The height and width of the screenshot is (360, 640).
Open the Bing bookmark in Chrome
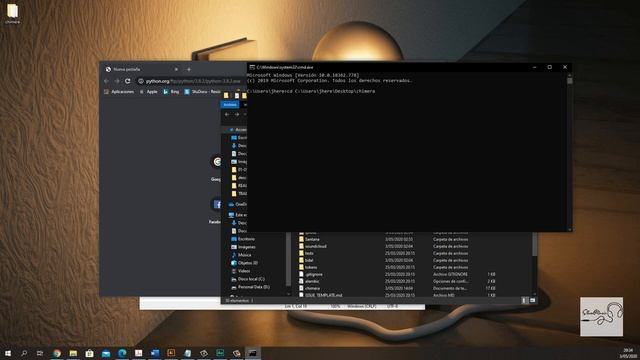click(x=171, y=92)
